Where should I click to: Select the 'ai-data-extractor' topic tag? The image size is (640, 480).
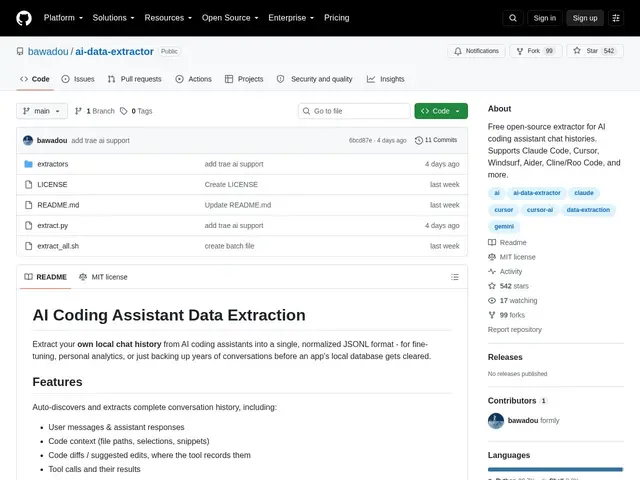coord(537,193)
